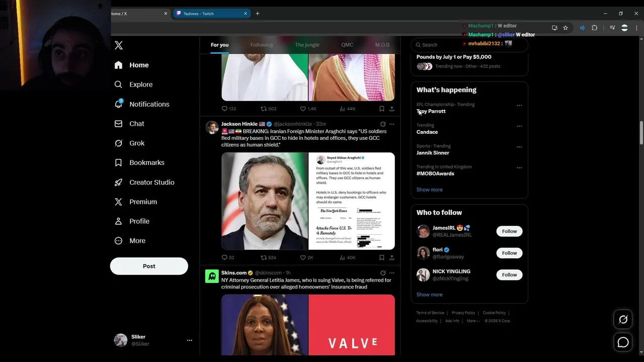This screenshot has height=362, width=644.
Task: Open options for Candace trend
Action: 519,126
